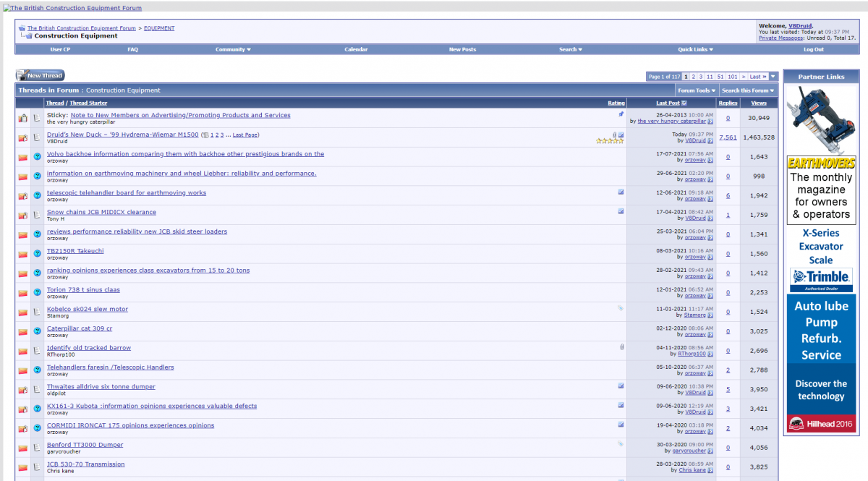Viewport: 868px width, 481px height.
Task: Open the CORMIDI IRONCAT 175 opinions thread
Action: click(131, 425)
